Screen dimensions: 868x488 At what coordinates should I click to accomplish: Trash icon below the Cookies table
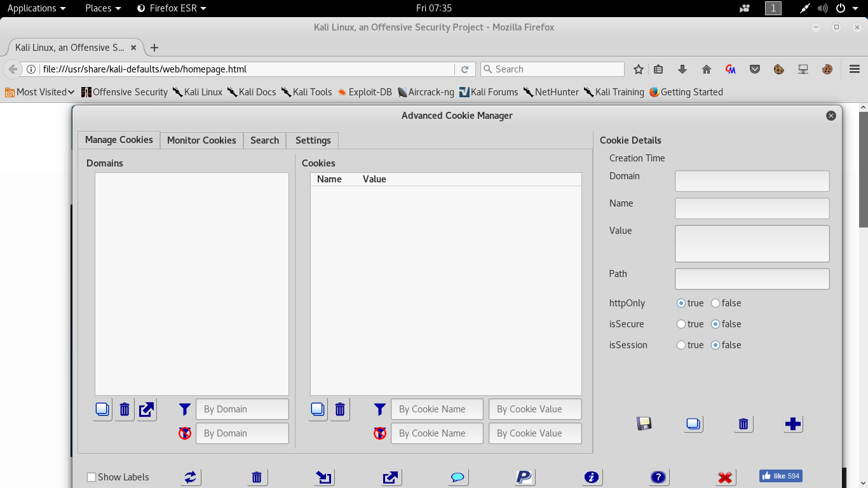tap(340, 410)
